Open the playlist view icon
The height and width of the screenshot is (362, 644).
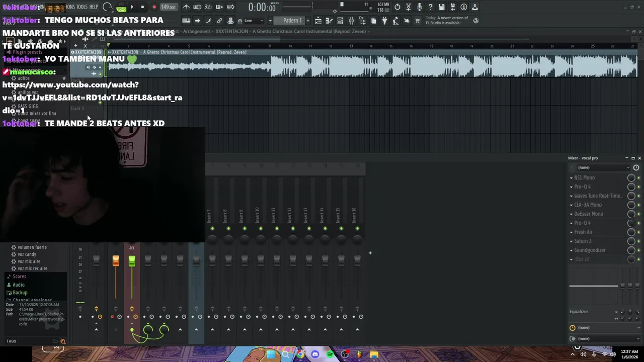(318, 21)
